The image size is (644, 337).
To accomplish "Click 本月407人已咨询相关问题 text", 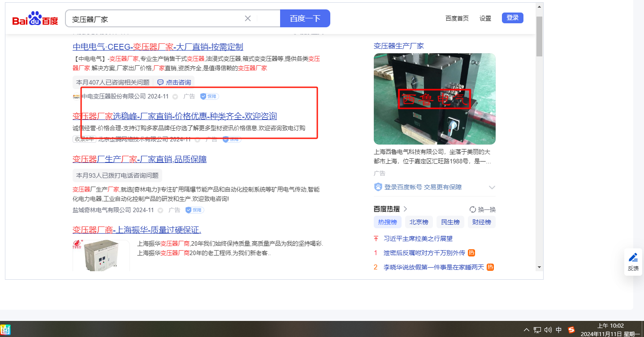I will pos(113,82).
